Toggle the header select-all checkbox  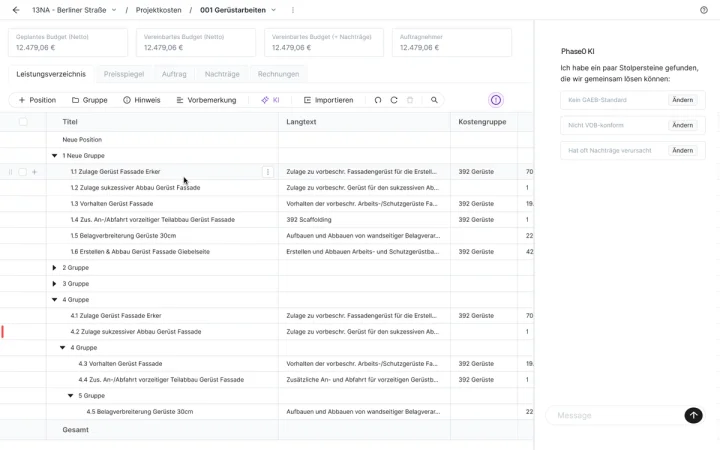tap(23, 122)
